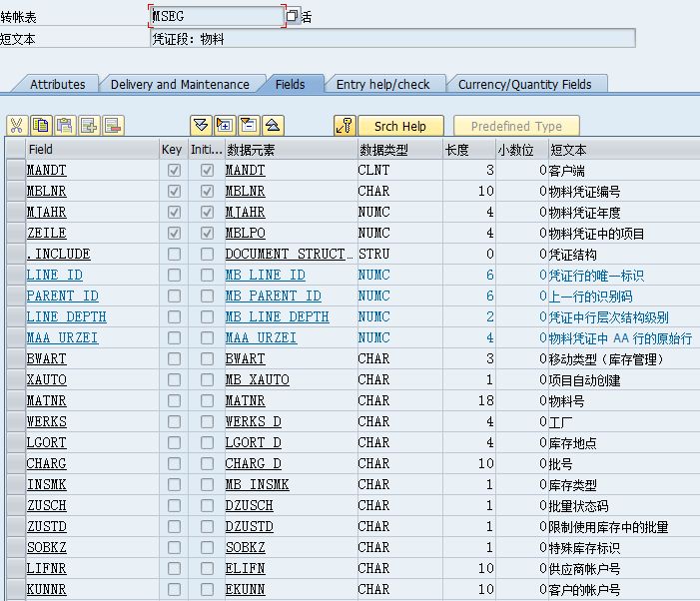Viewport: 700px width, 601px height.
Task: Click the Delete row icon
Action: coord(114,126)
